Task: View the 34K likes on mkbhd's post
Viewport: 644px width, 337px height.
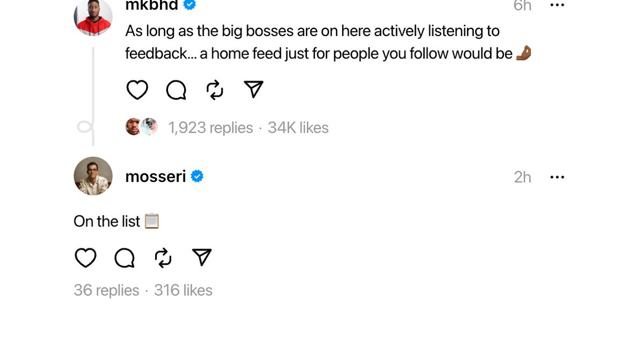Action: (298, 128)
